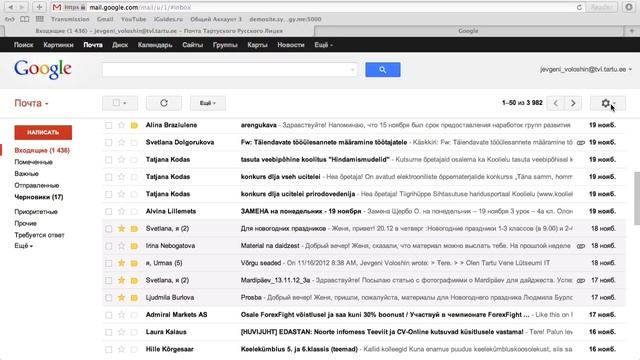This screenshot has height=360, width=640.
Task: Click the Google logo
Action: [43, 70]
